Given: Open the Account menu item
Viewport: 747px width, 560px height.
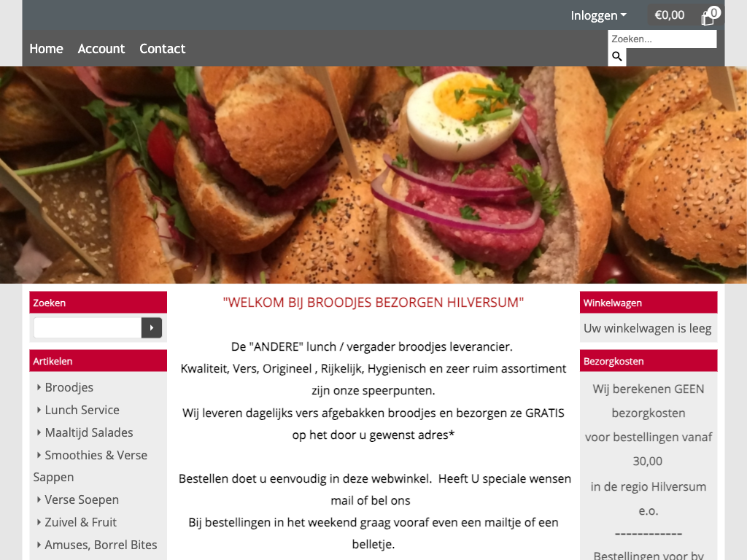Looking at the screenshot, I should pos(101,49).
